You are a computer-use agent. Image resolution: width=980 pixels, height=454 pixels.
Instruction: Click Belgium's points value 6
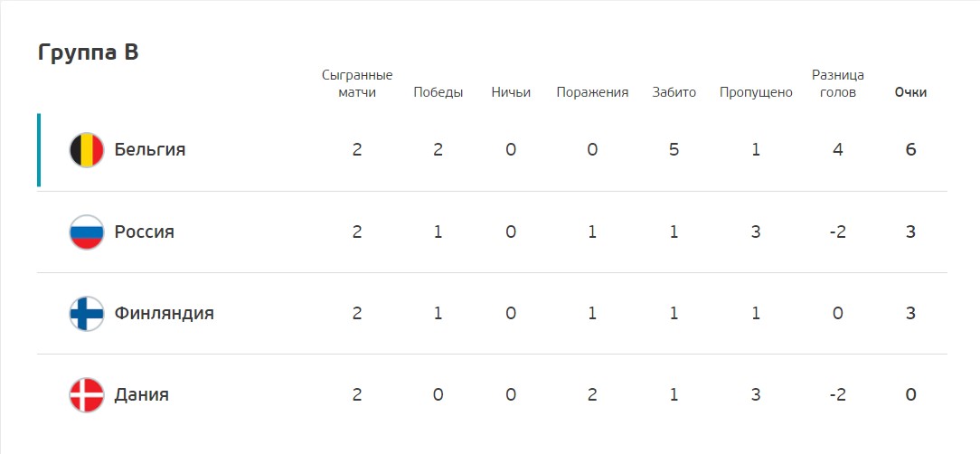[910, 150]
